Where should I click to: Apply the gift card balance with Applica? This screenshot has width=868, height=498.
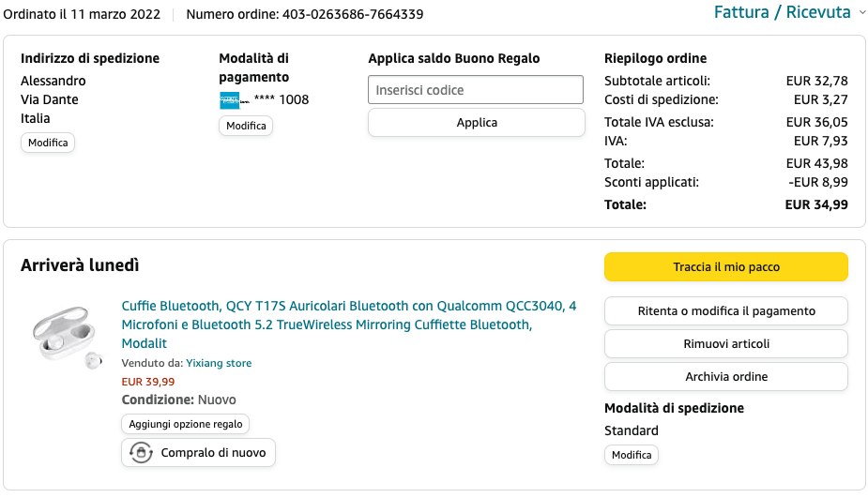tap(477, 122)
